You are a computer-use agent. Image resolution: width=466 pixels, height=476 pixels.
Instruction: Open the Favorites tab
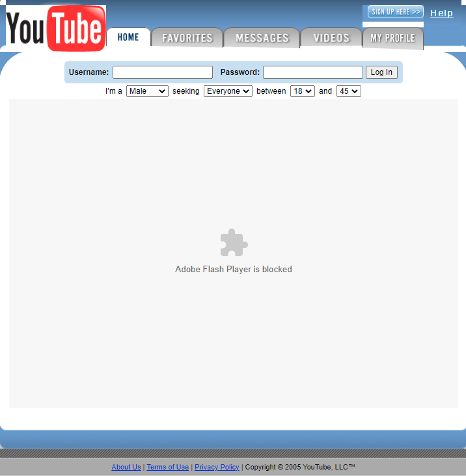click(187, 38)
